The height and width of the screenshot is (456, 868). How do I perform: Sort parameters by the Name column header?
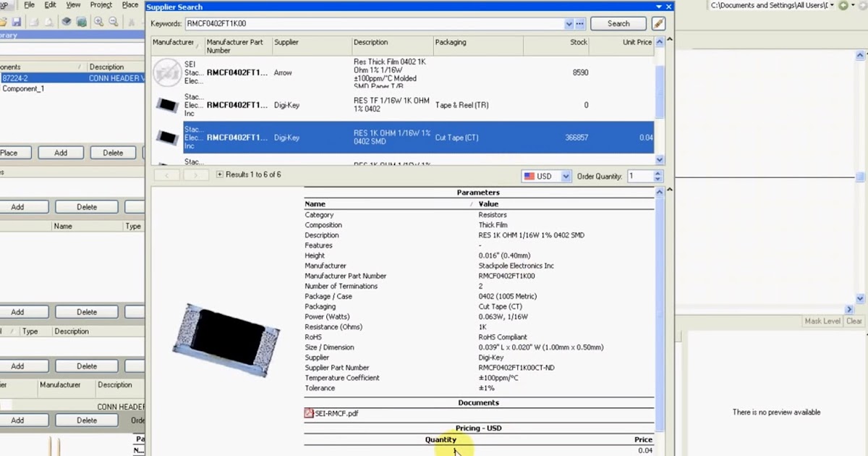[390, 204]
